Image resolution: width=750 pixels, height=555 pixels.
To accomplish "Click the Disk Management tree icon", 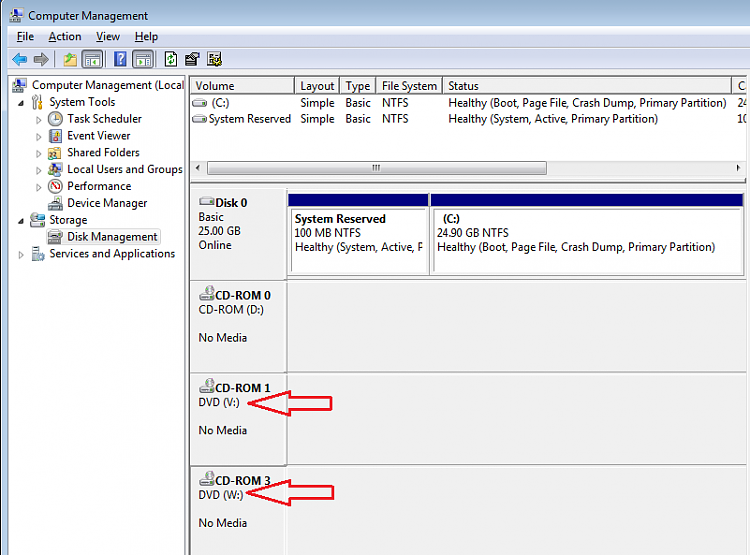I will [x=55, y=237].
